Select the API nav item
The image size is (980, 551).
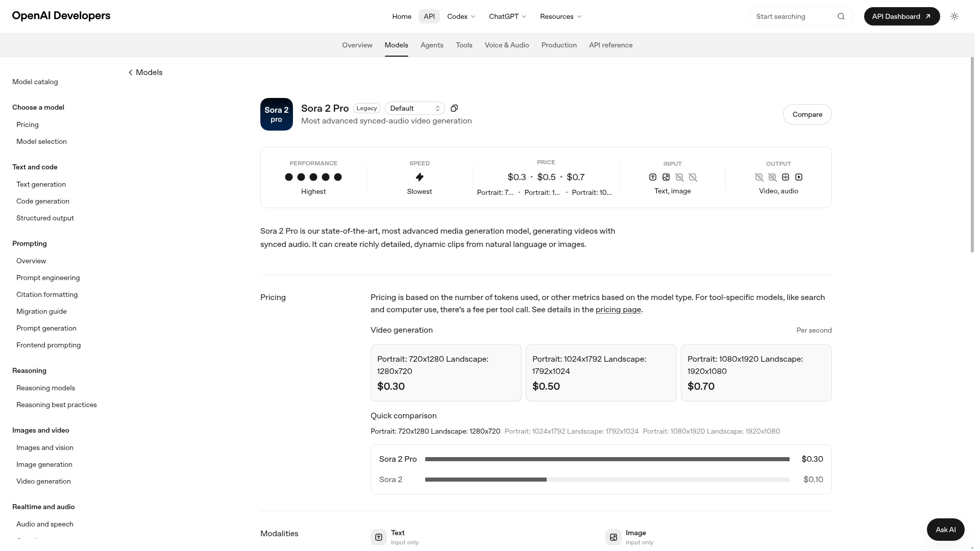pyautogui.click(x=429, y=16)
